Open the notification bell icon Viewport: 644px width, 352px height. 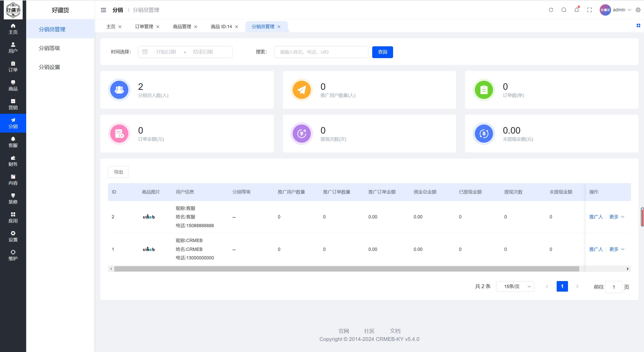coord(577,10)
